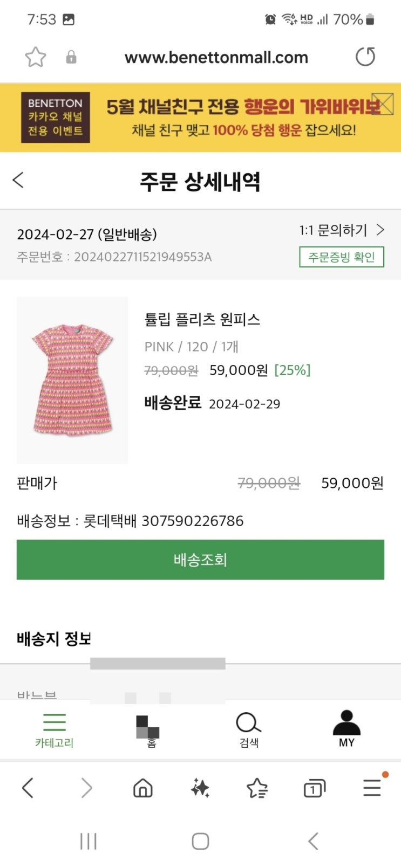Open the 검색 search tab
This screenshot has height=868, width=401.
click(249, 730)
